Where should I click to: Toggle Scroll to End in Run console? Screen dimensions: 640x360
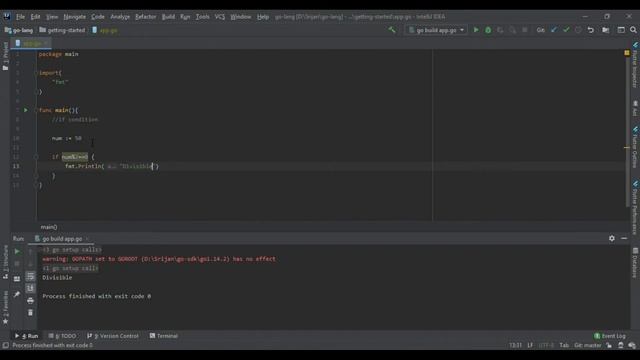[30, 288]
